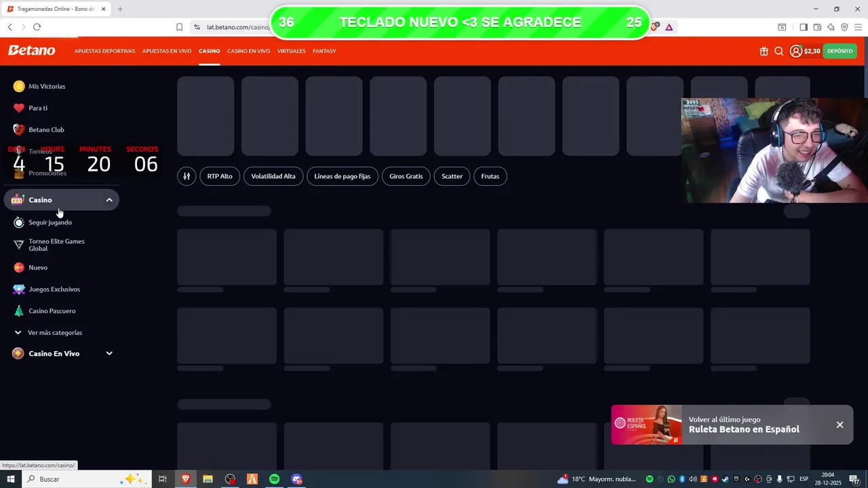Open the Brave Wallet icon

pos(817,27)
